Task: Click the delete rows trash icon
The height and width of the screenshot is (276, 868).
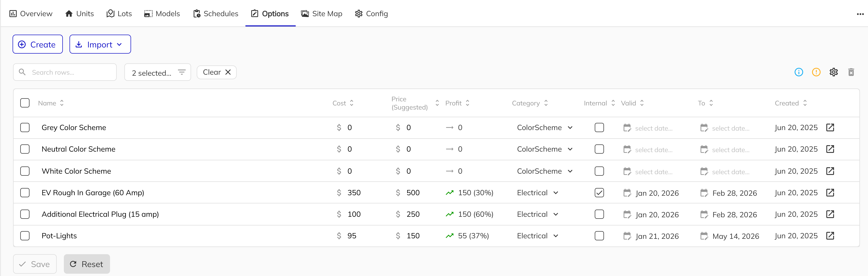Action: pyautogui.click(x=851, y=72)
